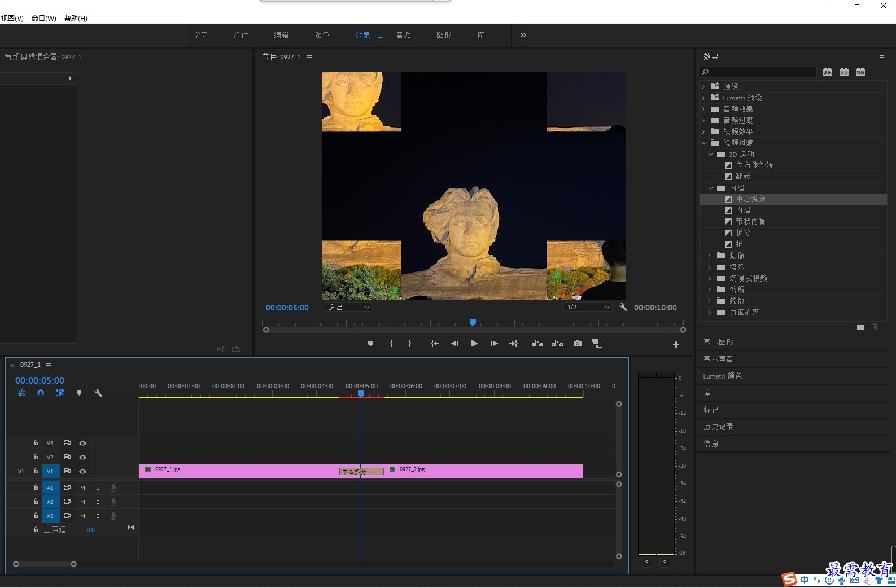896x588 pixels.
Task: Mark In point in Program monitor
Action: [391, 344]
